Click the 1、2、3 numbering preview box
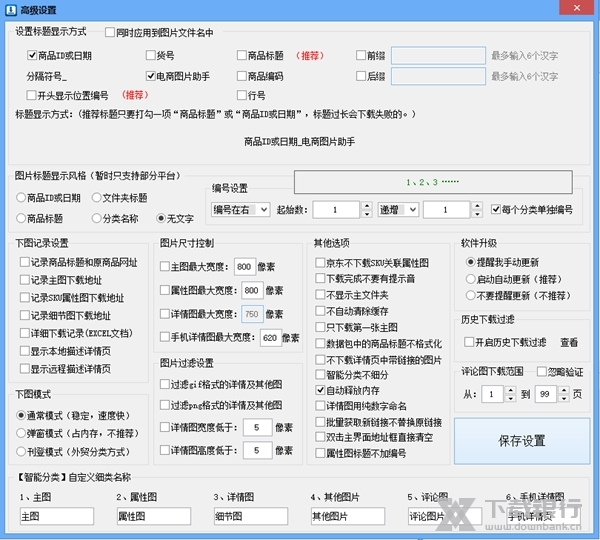The width and height of the screenshot is (600, 540). 433,182
